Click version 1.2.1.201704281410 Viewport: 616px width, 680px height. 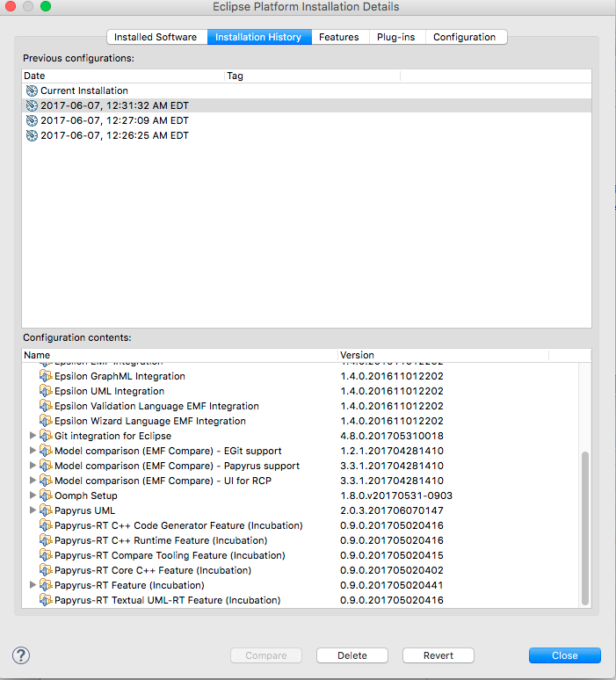(392, 451)
